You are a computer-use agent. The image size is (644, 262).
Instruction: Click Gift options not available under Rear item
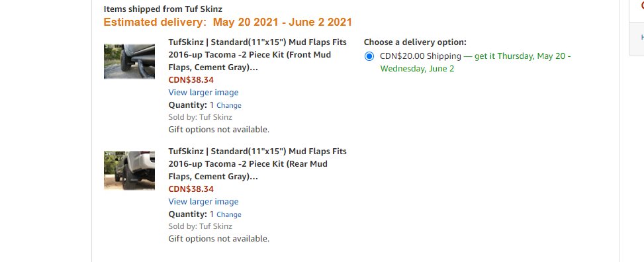point(219,239)
